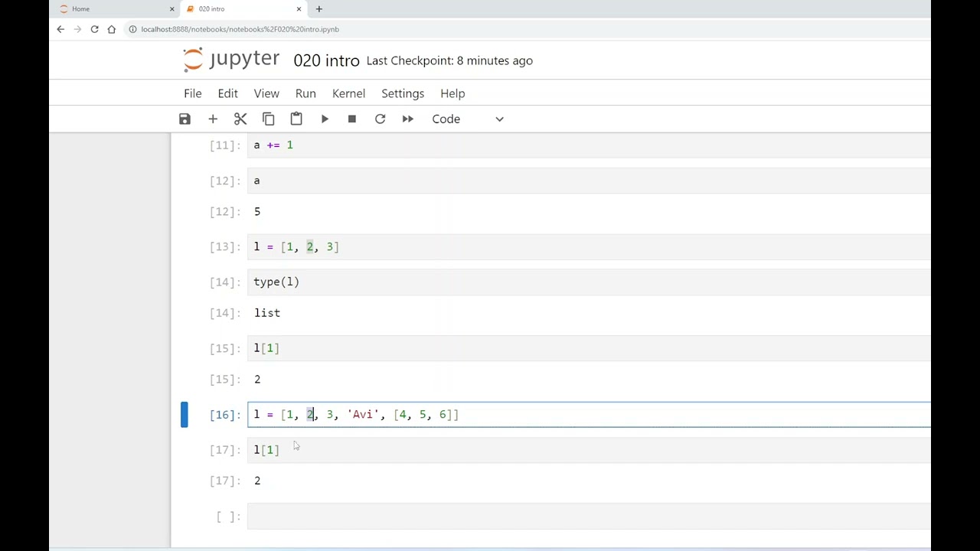980x551 pixels.
Task: Copy the selected cell using the toolbar icon
Action: pos(268,119)
